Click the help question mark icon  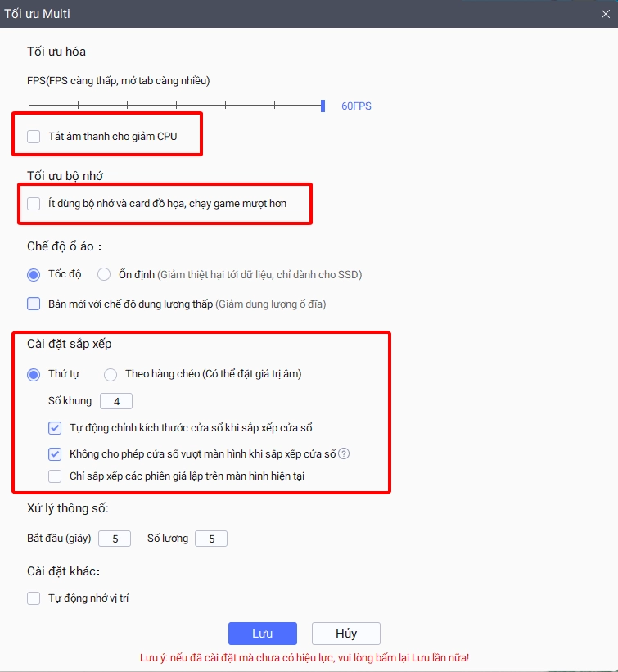click(x=344, y=453)
